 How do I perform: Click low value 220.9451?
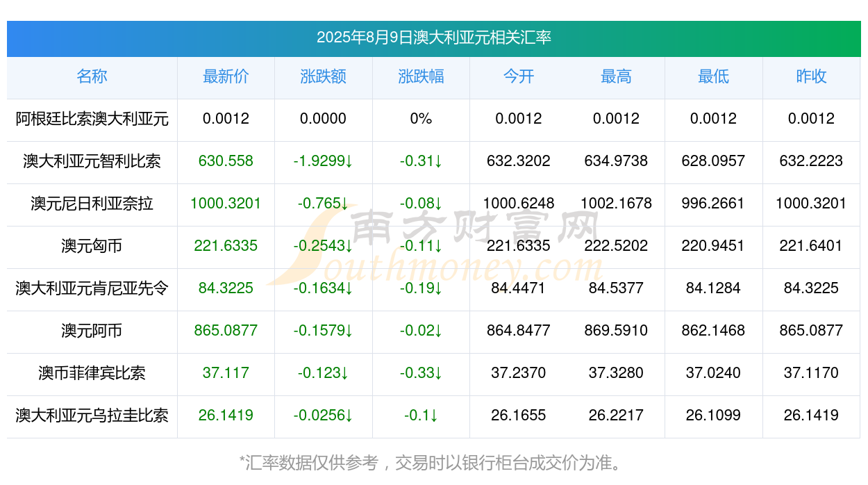click(713, 246)
